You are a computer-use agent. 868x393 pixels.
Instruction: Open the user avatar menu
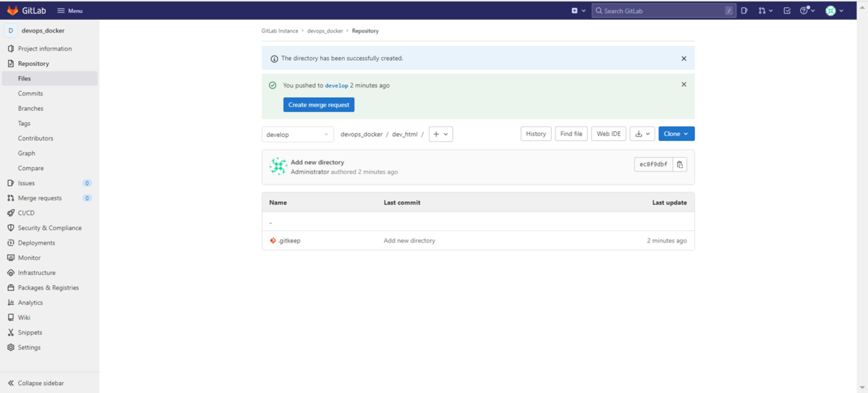click(x=835, y=11)
